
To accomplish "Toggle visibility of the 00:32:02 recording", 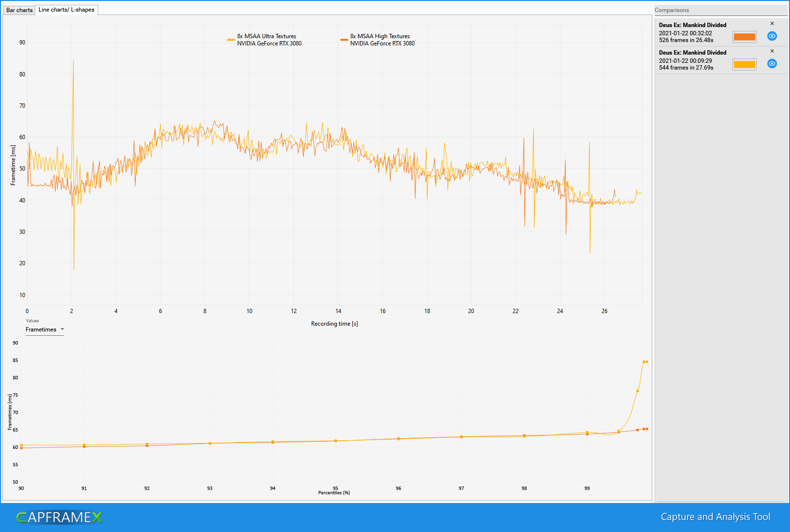I will pyautogui.click(x=772, y=36).
